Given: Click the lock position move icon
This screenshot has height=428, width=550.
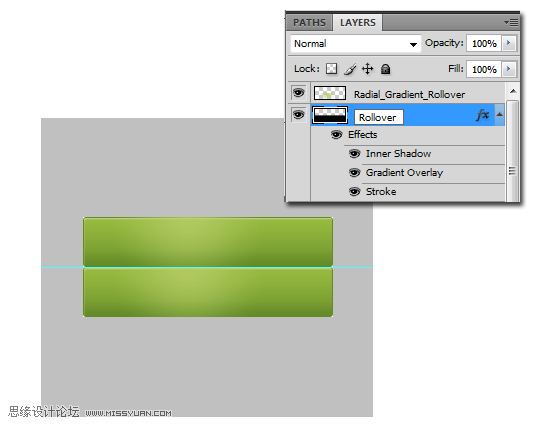Looking at the screenshot, I should [x=367, y=69].
